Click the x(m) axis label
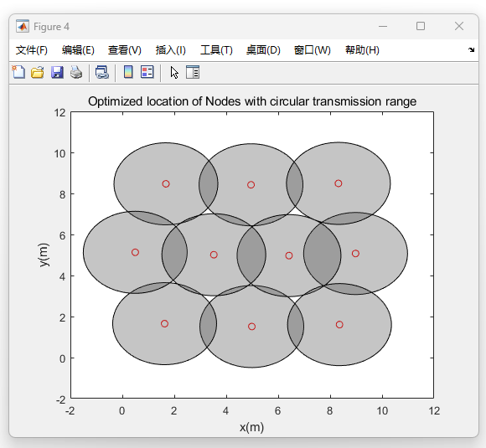Screen dimensions: 486x448 coord(251,427)
